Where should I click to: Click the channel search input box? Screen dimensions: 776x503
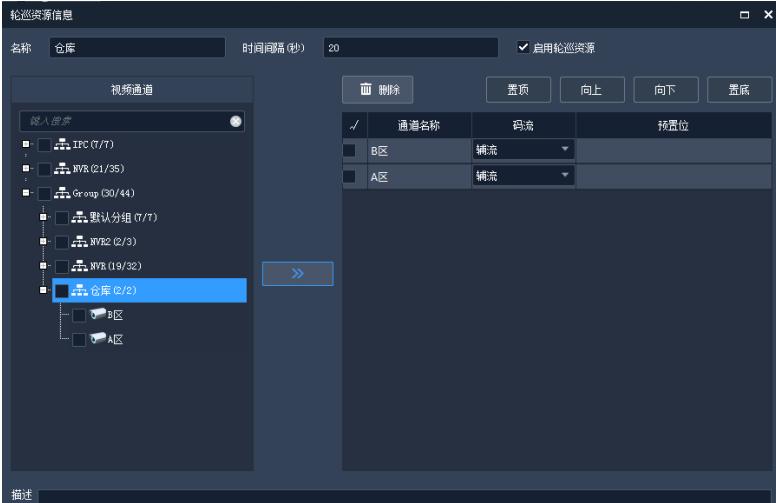[132, 121]
